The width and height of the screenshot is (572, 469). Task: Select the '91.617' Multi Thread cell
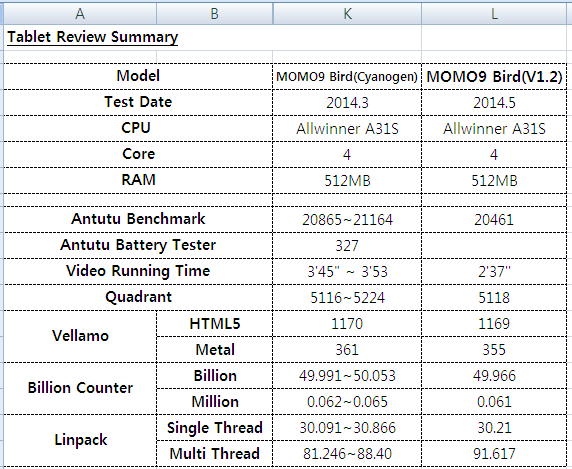point(494,454)
